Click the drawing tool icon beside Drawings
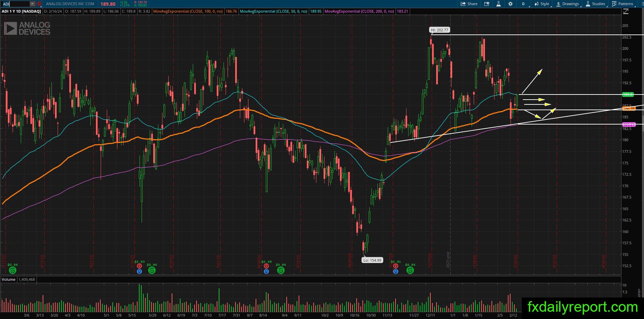Screen dimensions: 644x319 point(559,4)
